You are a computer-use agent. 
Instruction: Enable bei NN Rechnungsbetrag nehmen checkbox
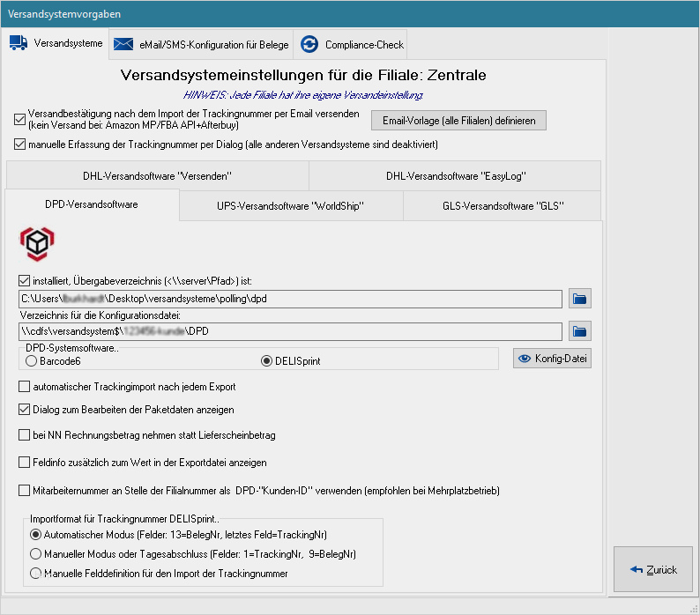click(x=24, y=434)
